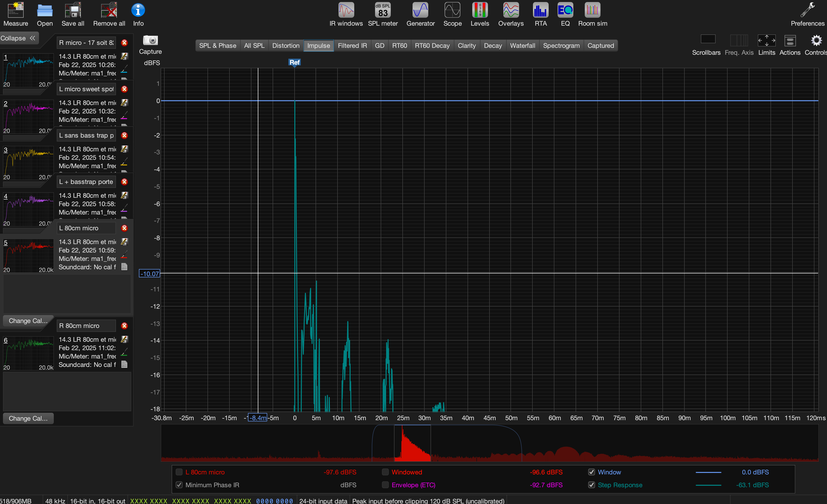Viewport: 827px width, 504px height.
Task: Toggle the 'L 80cm micro' trace checkbox
Action: coord(179,472)
